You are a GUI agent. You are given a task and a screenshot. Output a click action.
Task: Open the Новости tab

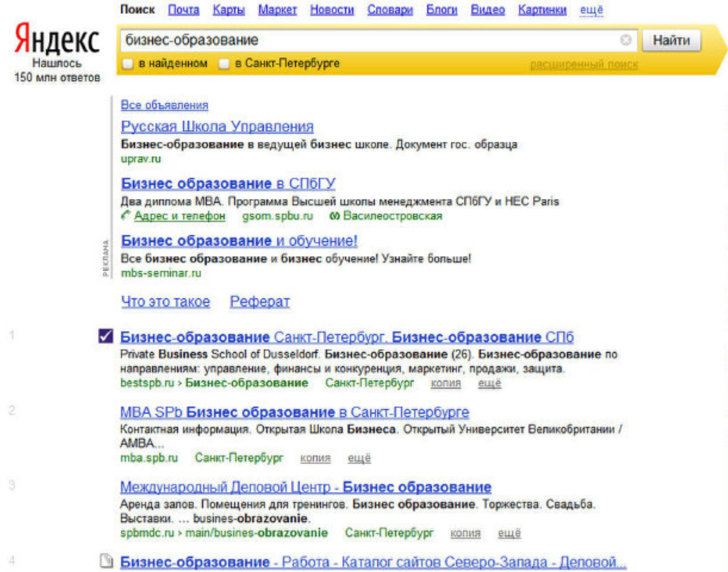[332, 10]
